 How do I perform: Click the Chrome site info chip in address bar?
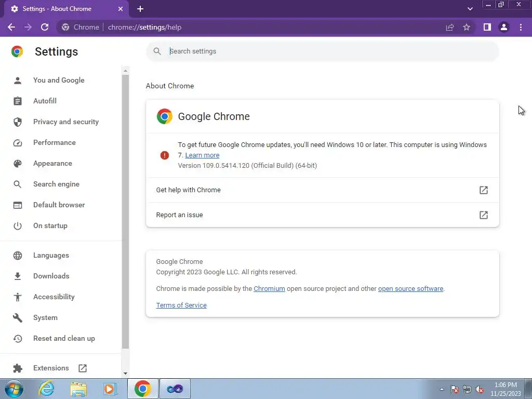(x=81, y=27)
